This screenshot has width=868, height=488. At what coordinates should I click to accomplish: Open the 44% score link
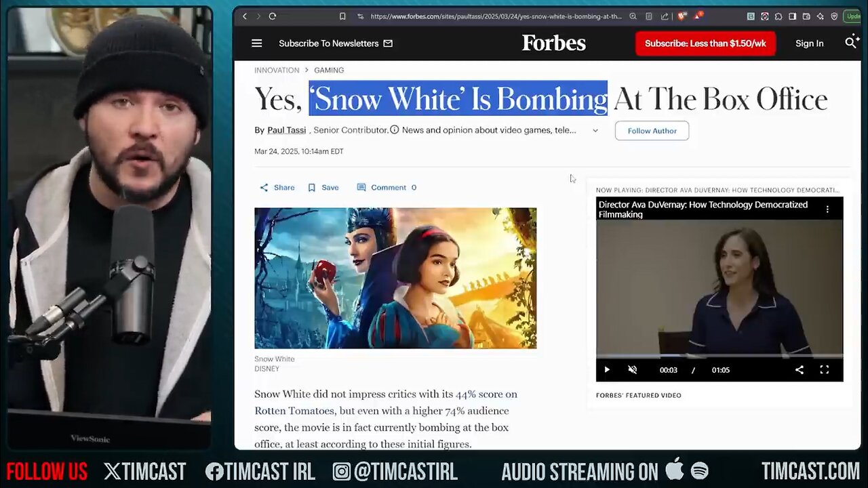(x=486, y=394)
